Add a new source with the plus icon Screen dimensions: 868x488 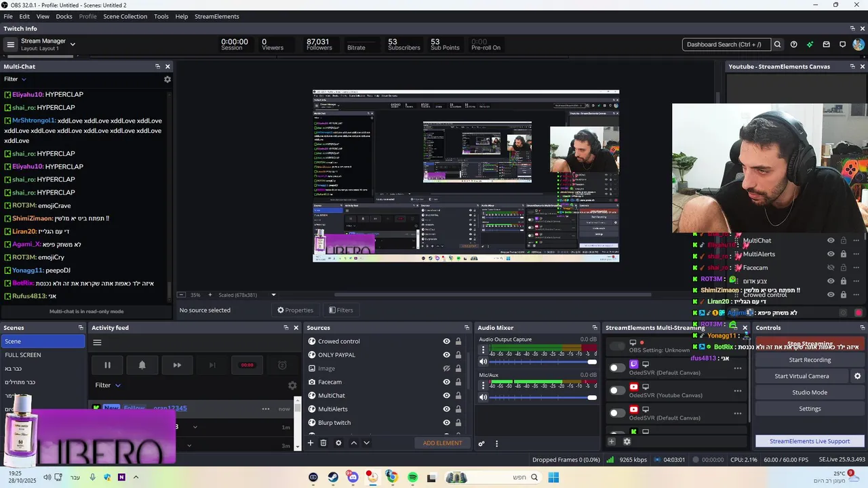311,443
